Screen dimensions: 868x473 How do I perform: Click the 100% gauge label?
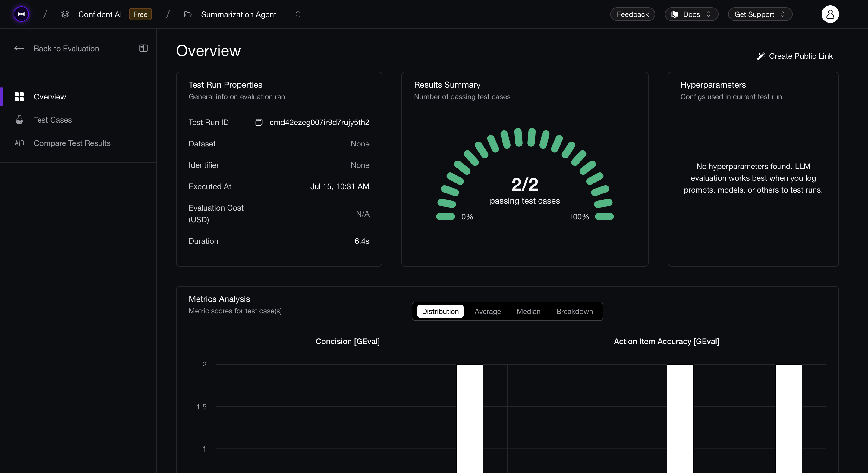click(x=579, y=217)
